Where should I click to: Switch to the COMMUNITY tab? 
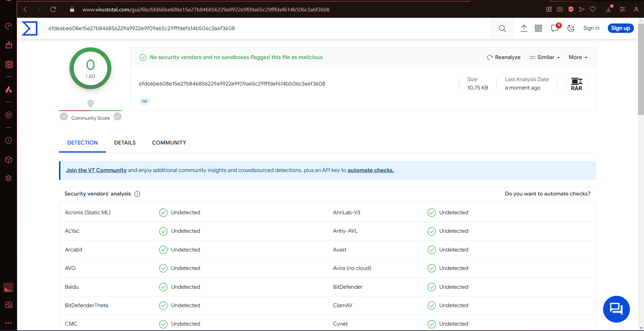(169, 143)
